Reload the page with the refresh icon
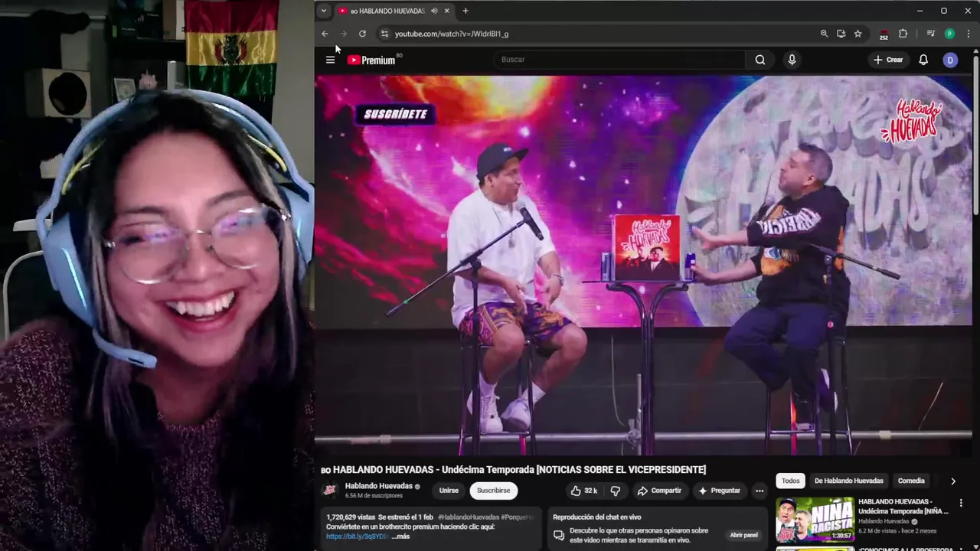This screenshot has height=551, width=980. coord(362,34)
